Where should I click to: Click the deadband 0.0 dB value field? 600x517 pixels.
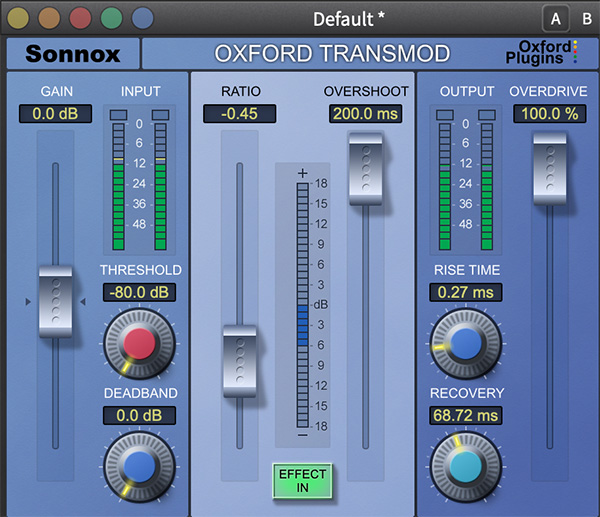click(139, 416)
